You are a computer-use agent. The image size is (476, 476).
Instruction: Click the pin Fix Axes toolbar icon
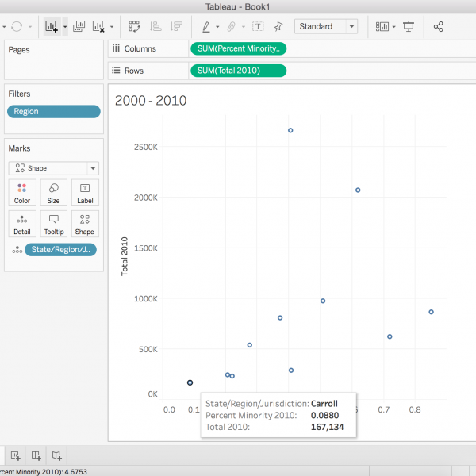(x=278, y=26)
